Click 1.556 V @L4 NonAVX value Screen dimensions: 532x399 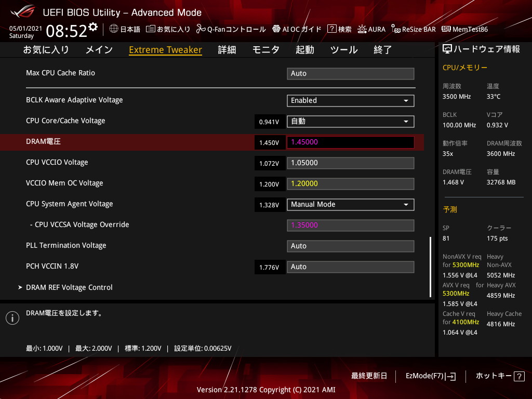click(x=460, y=275)
